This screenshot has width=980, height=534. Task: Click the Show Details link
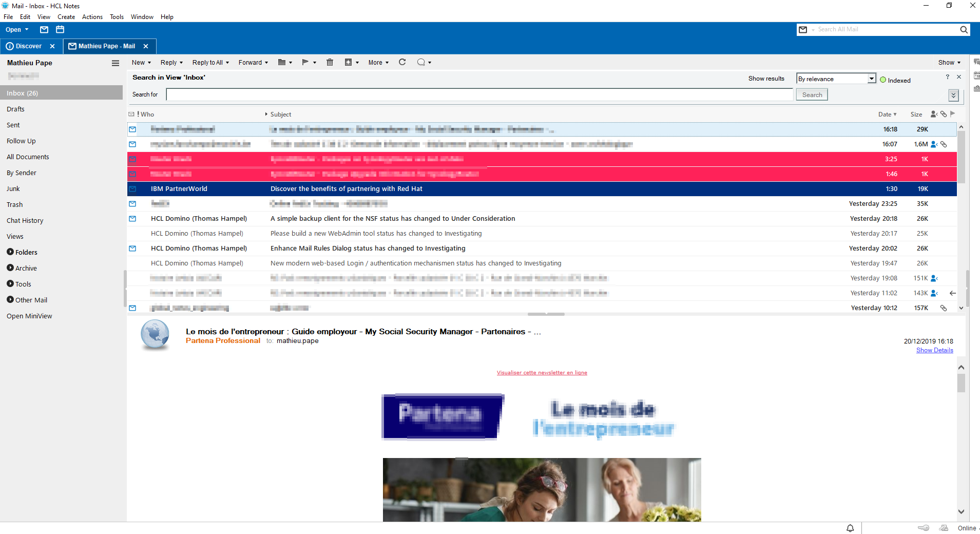click(x=934, y=350)
